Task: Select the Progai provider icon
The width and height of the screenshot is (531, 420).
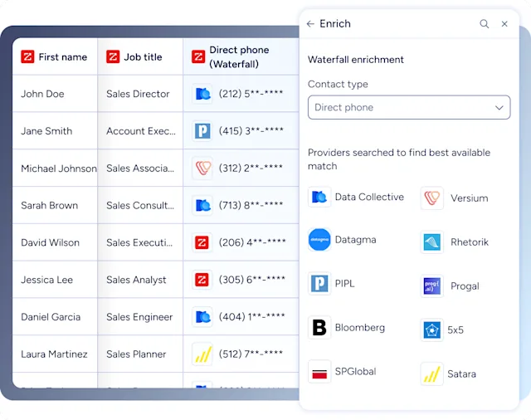Action: click(x=431, y=286)
